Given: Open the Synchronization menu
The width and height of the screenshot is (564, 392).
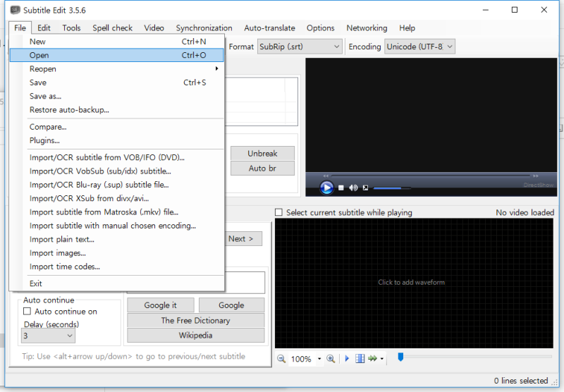Looking at the screenshot, I should (204, 28).
